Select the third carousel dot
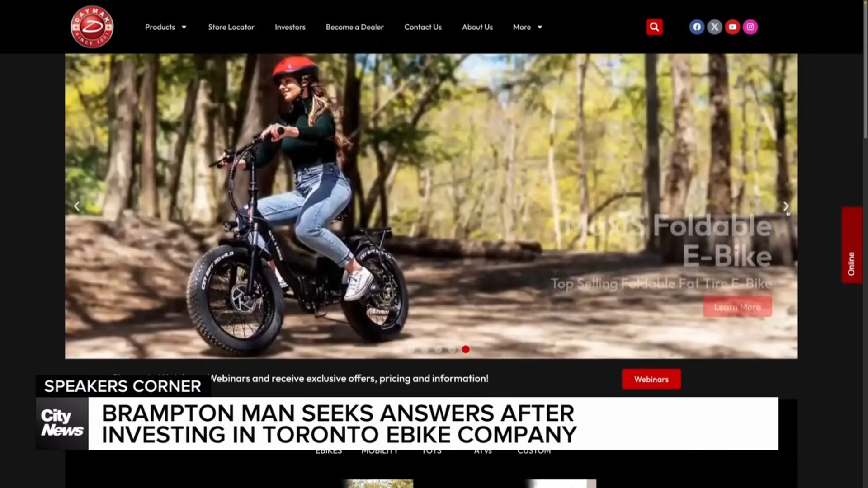Viewport: 868px width, 488px height. click(438, 349)
